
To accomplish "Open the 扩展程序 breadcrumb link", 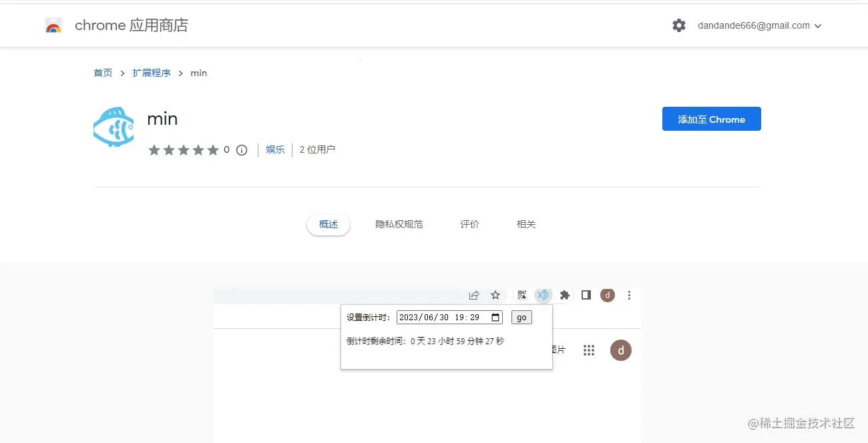I will coord(152,73).
